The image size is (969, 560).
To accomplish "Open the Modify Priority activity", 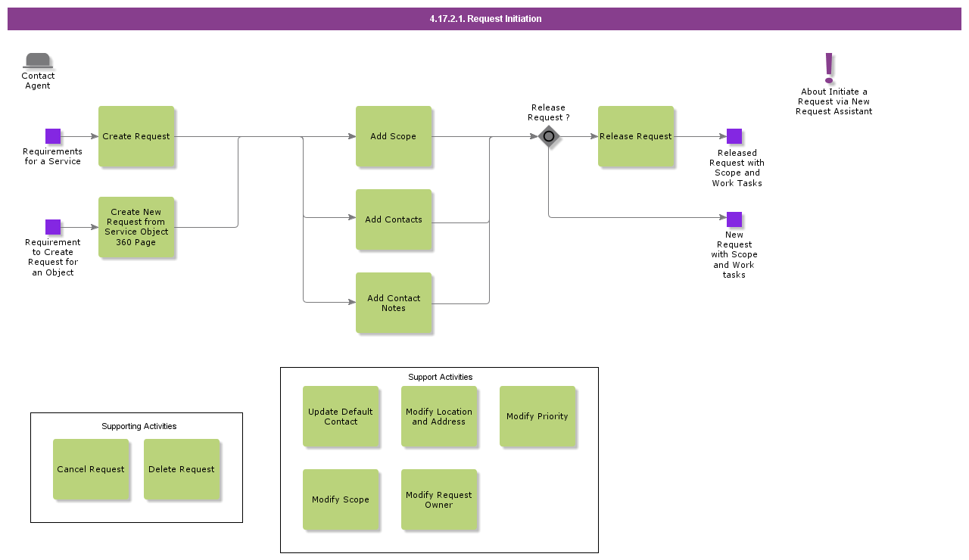I will click(x=537, y=416).
